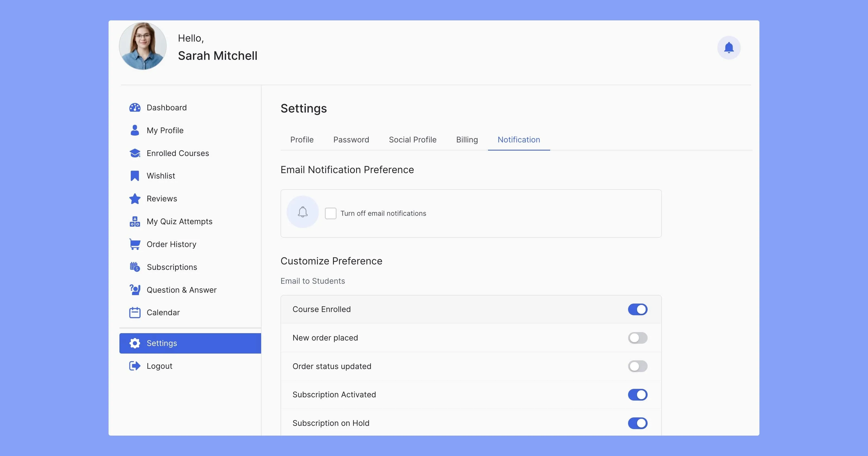Click the My Profile icon
The width and height of the screenshot is (868, 456).
pyautogui.click(x=134, y=130)
